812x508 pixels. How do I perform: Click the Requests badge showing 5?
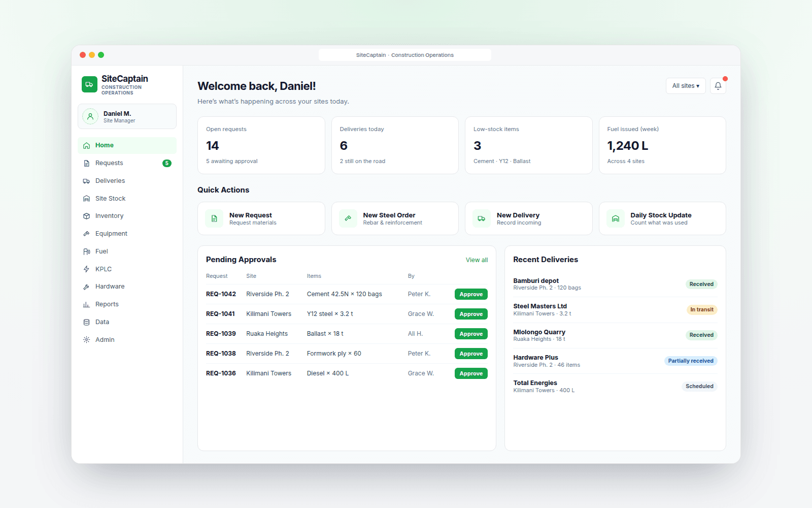pos(167,163)
